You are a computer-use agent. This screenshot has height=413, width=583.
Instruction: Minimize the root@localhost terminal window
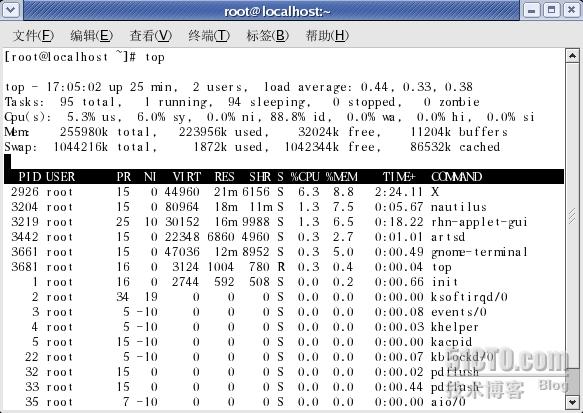coord(532,10)
